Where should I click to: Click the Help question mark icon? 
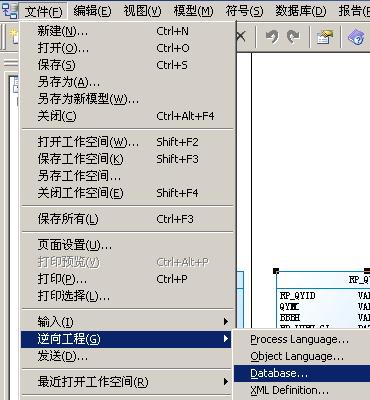pos(356,37)
